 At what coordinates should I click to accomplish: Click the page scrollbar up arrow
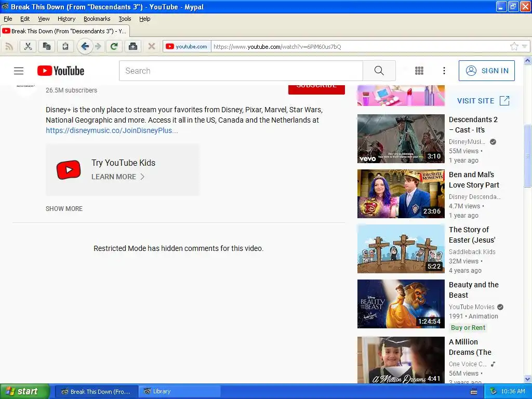tap(528, 61)
